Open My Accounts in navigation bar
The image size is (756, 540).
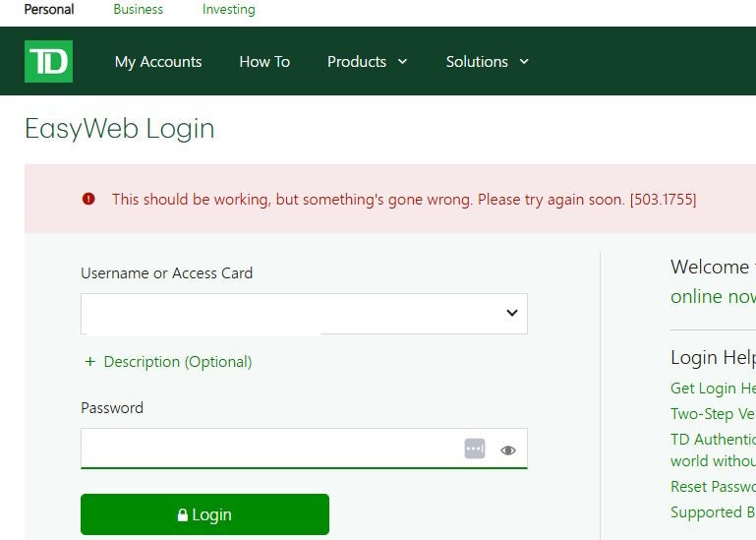click(158, 61)
